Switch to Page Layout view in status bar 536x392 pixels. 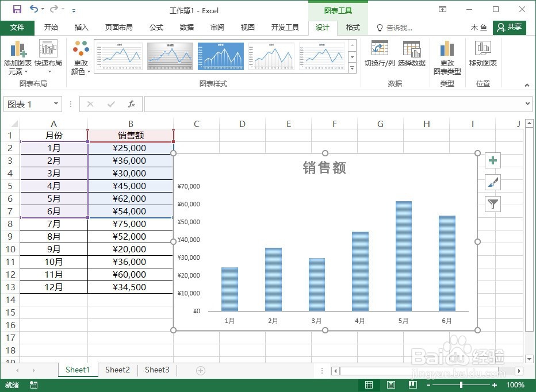[x=390, y=385]
